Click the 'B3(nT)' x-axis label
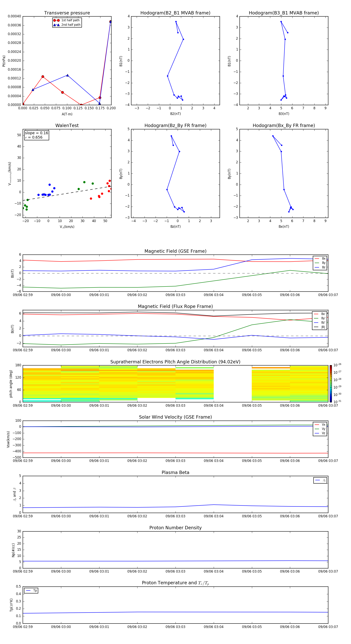This screenshot has width=351, height=644. click(x=284, y=114)
